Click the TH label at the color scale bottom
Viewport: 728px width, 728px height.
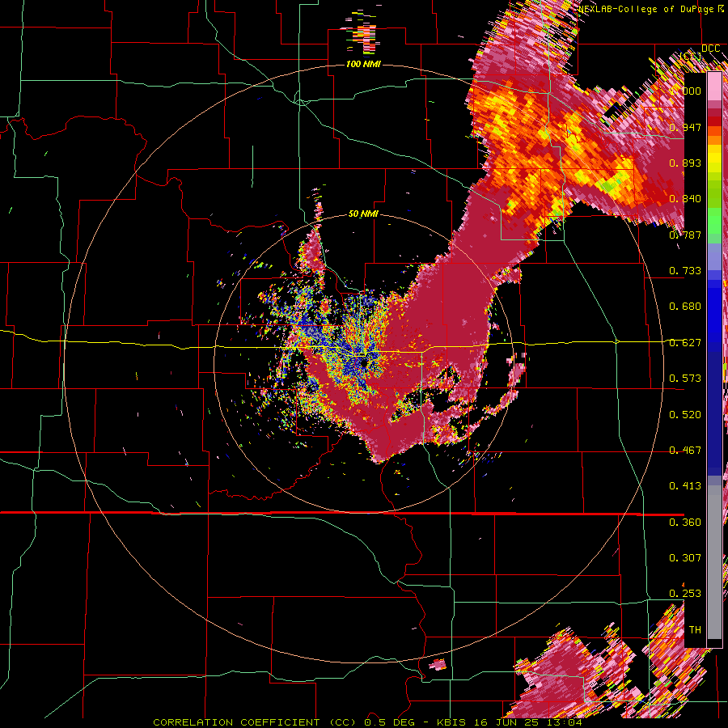click(695, 630)
